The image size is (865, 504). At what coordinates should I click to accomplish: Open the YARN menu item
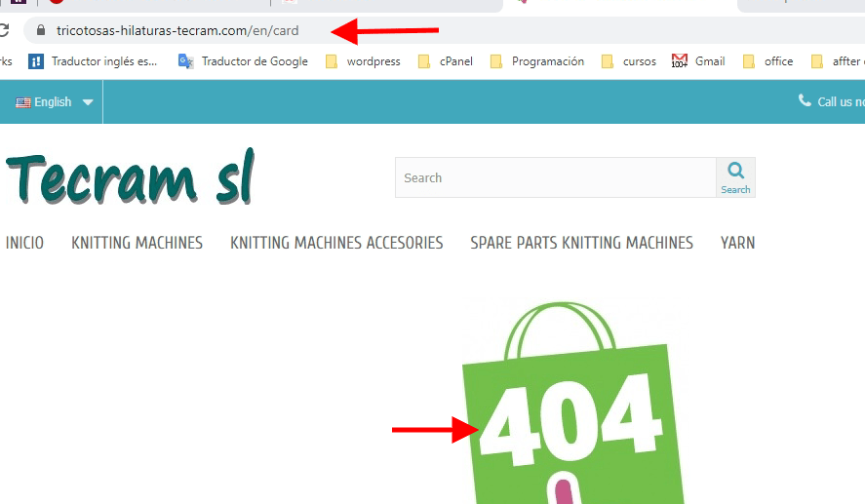(x=737, y=243)
